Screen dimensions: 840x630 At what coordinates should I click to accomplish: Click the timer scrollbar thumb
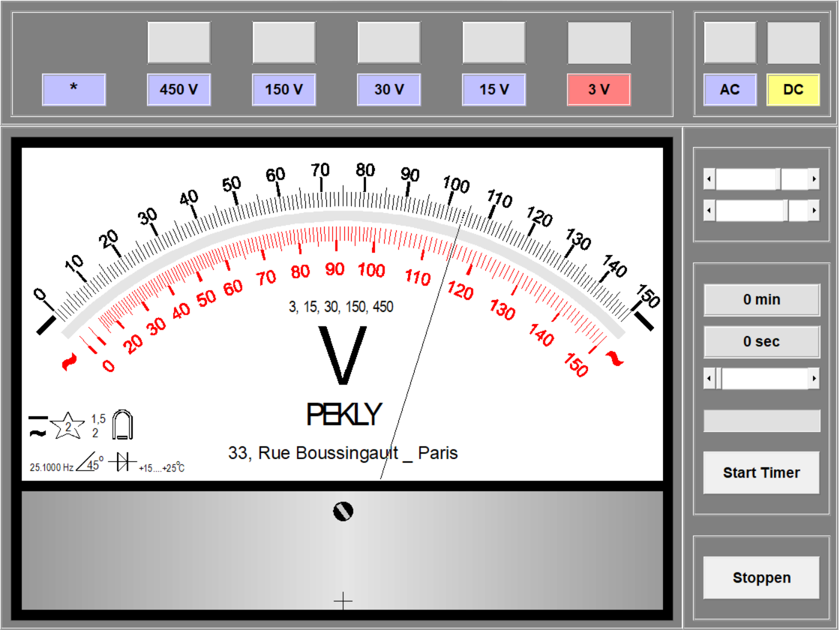pos(719,379)
